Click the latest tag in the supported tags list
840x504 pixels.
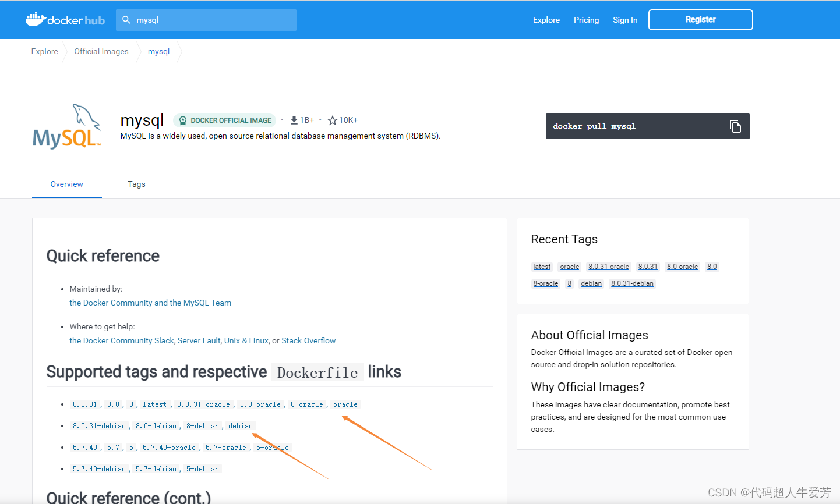click(x=154, y=404)
